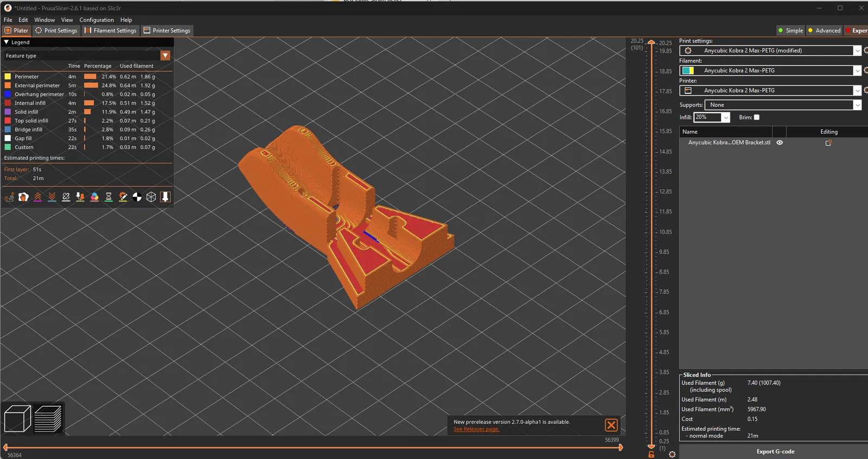Open the Feature type view dropdown
This screenshot has width=868, height=459.
tap(165, 56)
